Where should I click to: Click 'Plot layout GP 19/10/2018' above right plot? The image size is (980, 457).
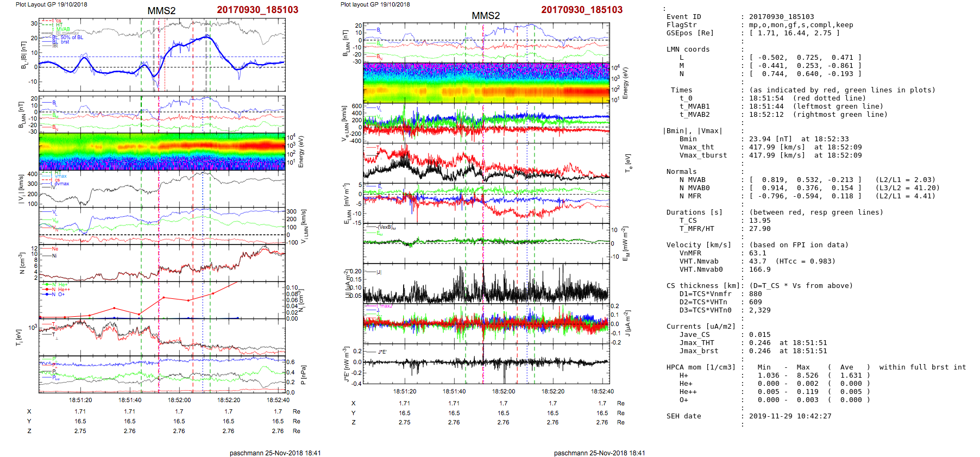375,4
